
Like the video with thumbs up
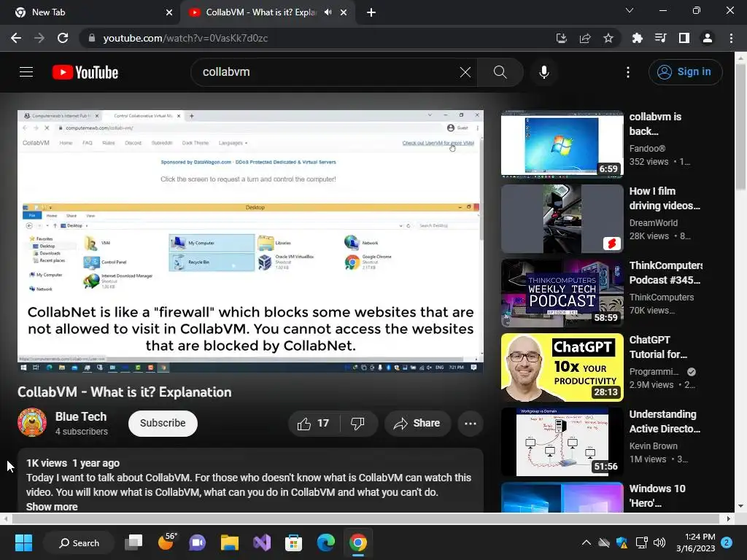(314, 424)
